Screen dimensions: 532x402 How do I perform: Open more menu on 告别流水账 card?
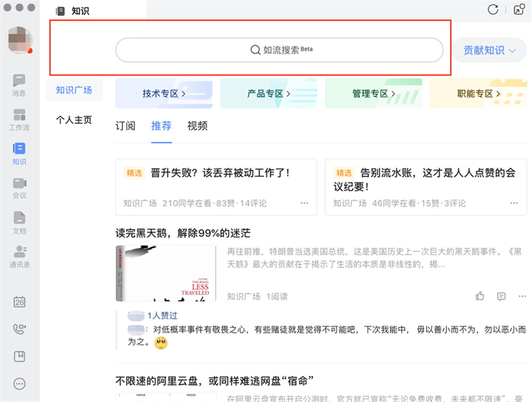tap(514, 203)
